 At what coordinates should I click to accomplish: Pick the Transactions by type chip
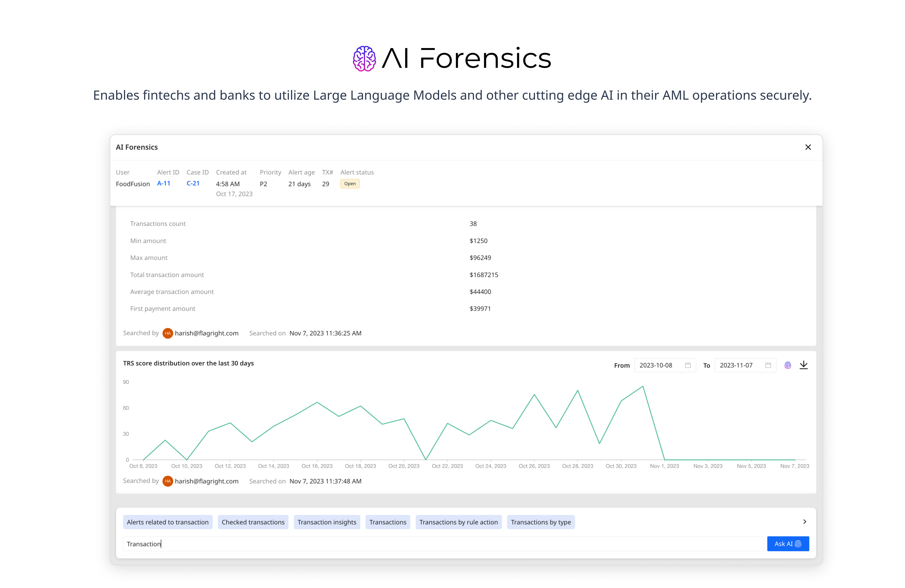(541, 522)
